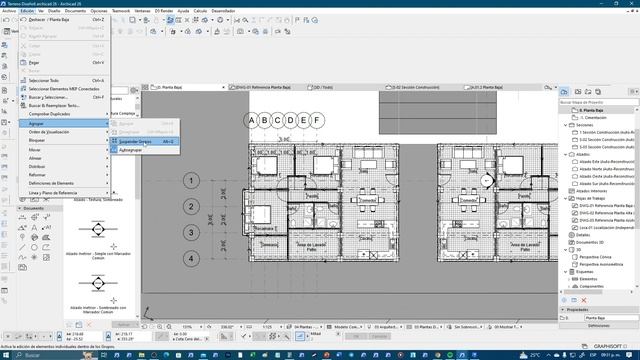Image resolution: width=640 pixels, height=360 pixels.
Task: Select the Arc/Circle tool in toolbox
Action: 34,247
